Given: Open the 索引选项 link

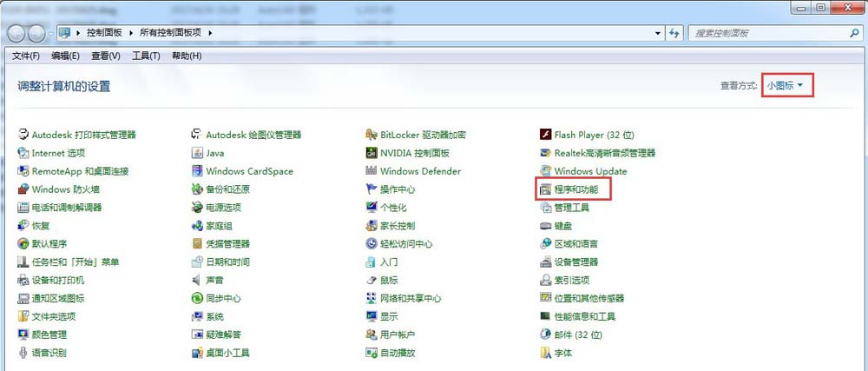Looking at the screenshot, I should (572, 280).
